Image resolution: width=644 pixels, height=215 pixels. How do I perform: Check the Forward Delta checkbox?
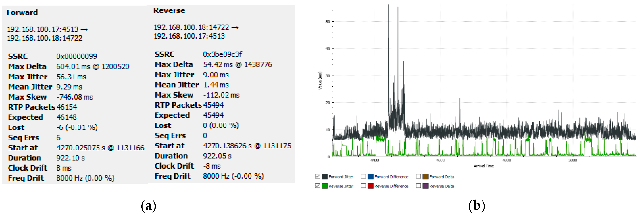click(x=418, y=176)
